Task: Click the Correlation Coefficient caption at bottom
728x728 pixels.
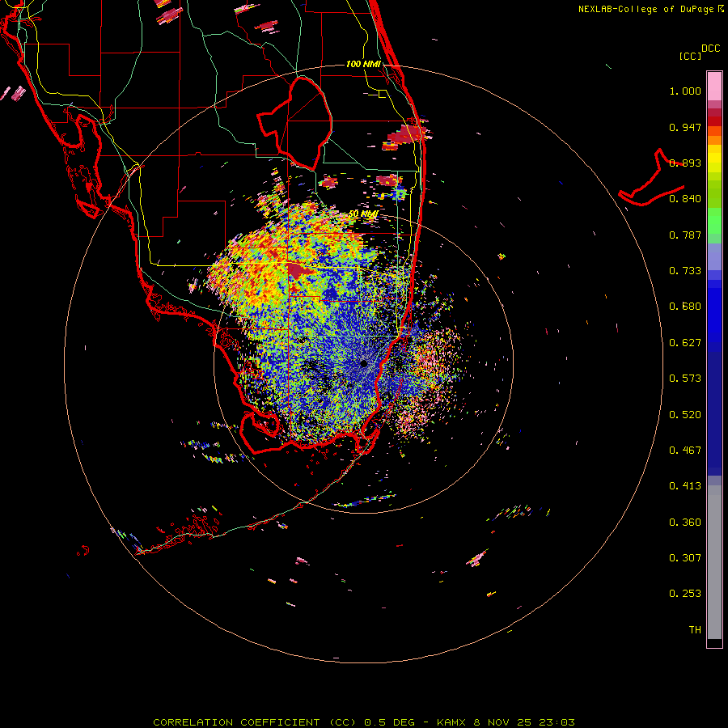Action: pyautogui.click(x=363, y=722)
